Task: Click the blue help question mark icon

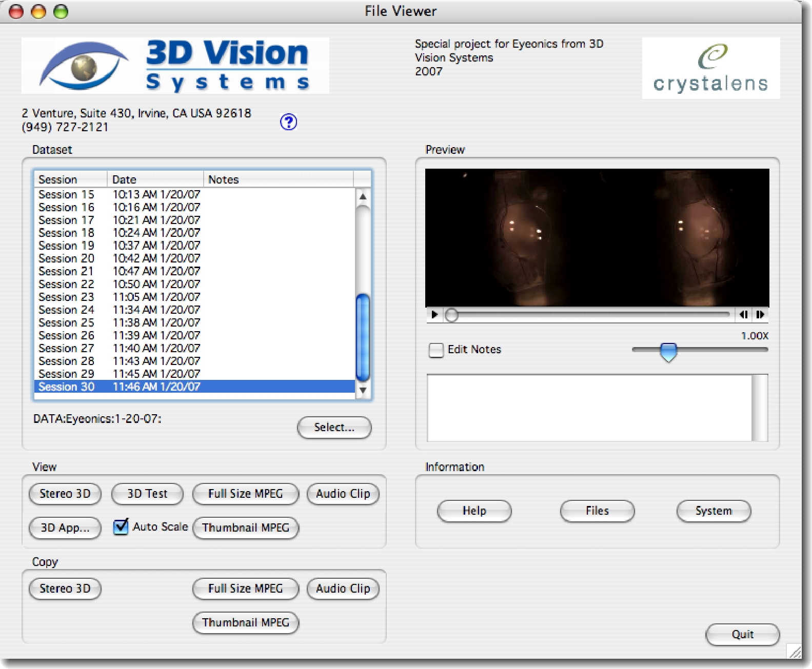Action: pos(288,122)
